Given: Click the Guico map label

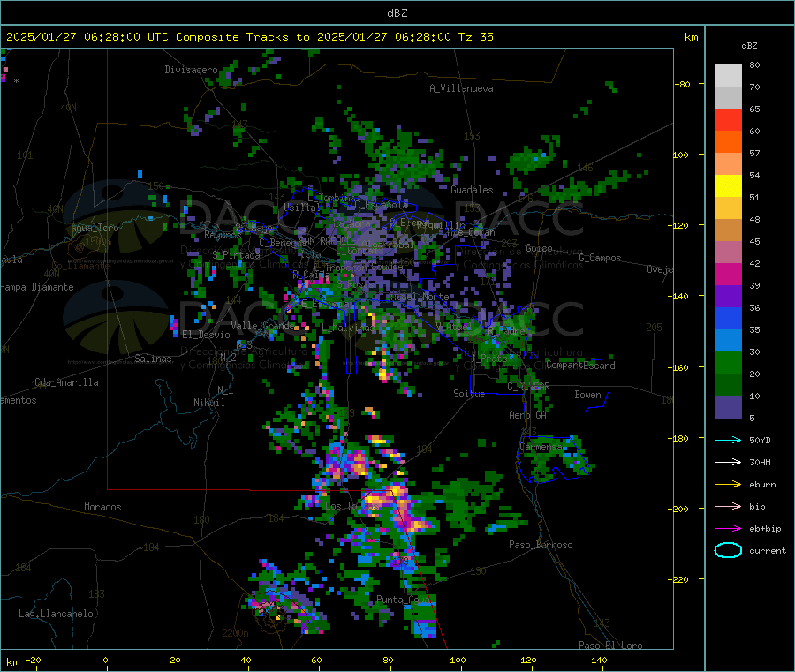Looking at the screenshot, I should tap(539, 248).
